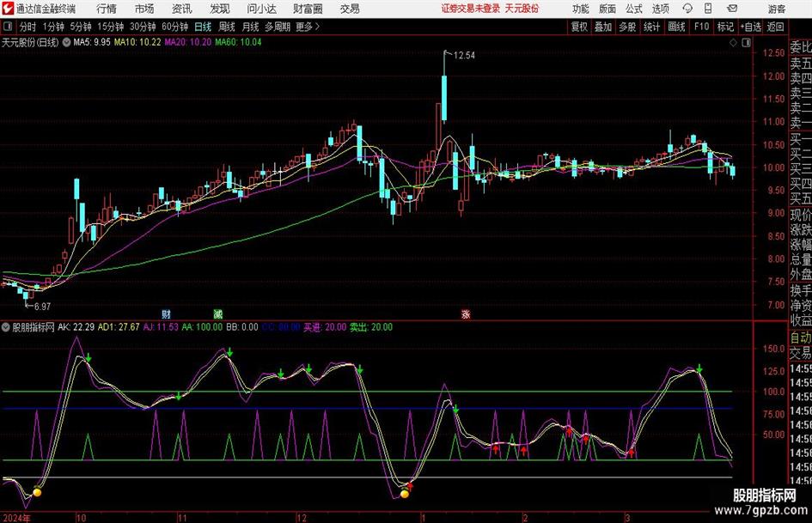This screenshot has height=523, width=812.
Task: Click red up arrow just before March
Action: pos(632,453)
